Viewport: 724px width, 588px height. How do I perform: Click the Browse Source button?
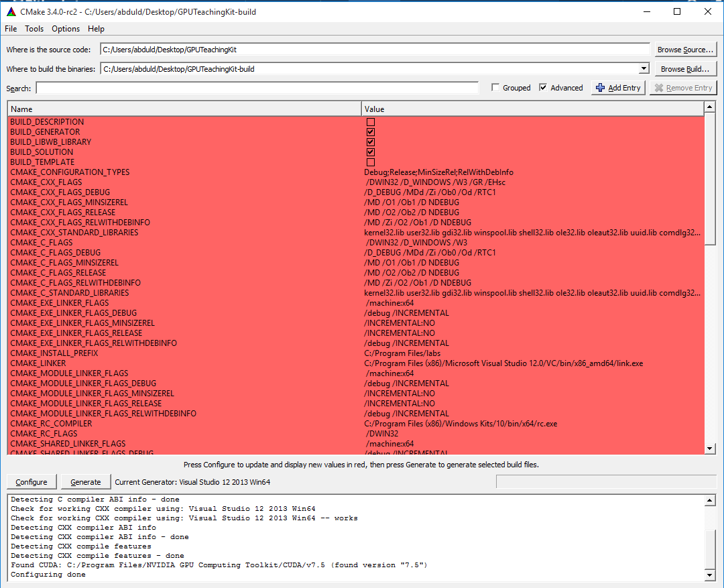point(685,50)
